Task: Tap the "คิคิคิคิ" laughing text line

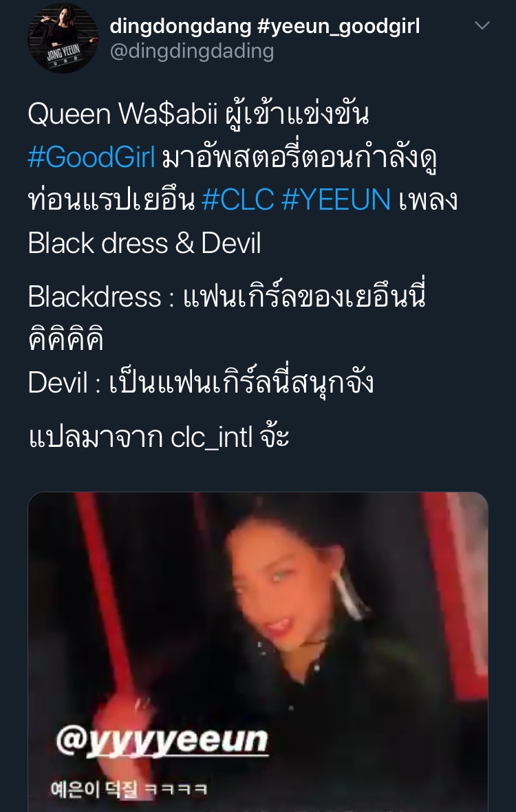Action: click(x=66, y=339)
